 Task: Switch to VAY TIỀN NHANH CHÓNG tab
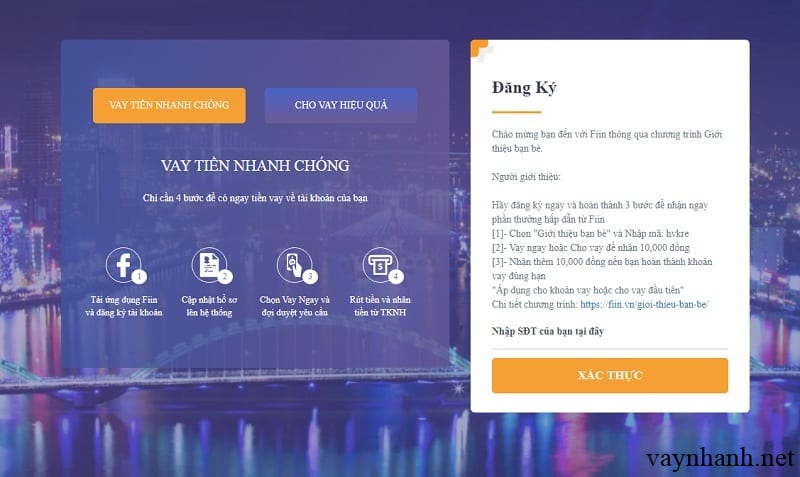pyautogui.click(x=169, y=105)
